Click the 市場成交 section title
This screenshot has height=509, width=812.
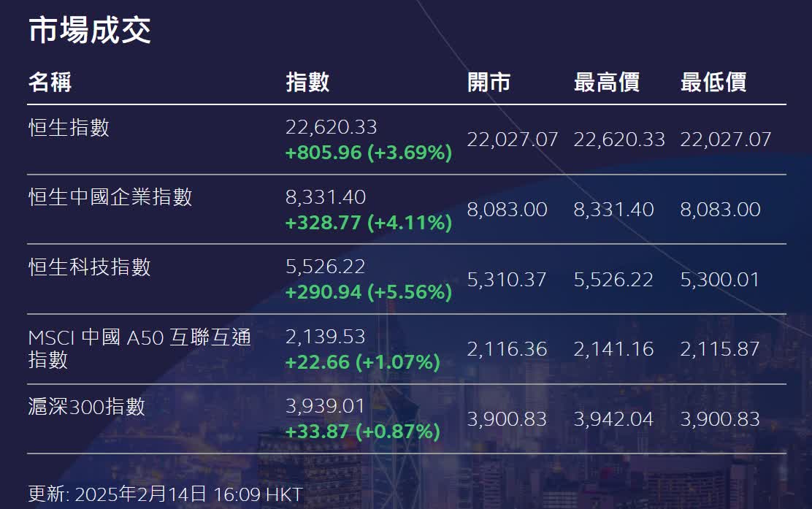tap(90, 31)
